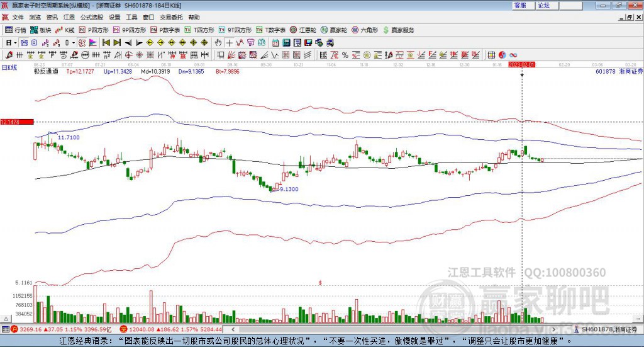Switch to the K线 chart view
The image size is (644, 347).
pos(65,30)
